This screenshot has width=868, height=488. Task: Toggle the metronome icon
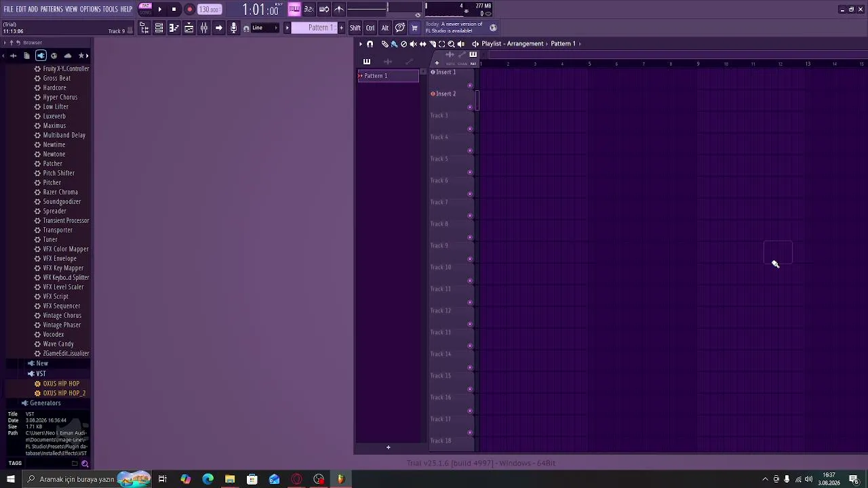[339, 9]
